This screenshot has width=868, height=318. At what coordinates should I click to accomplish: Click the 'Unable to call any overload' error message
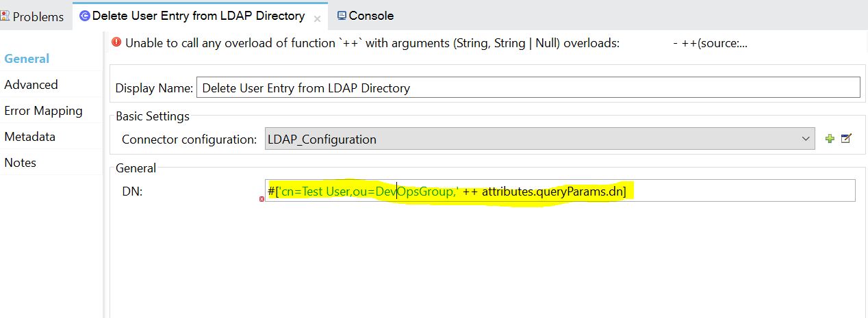coord(372,42)
